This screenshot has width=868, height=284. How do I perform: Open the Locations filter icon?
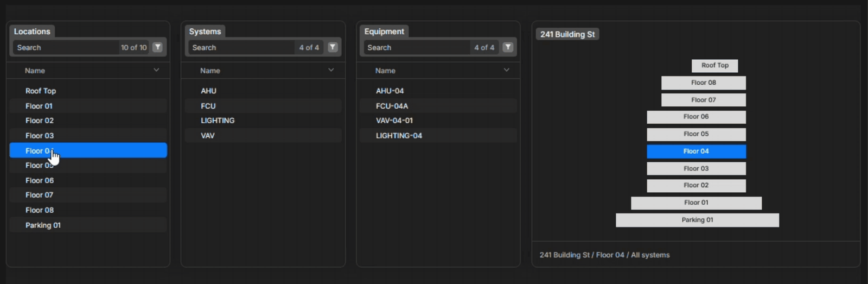157,47
